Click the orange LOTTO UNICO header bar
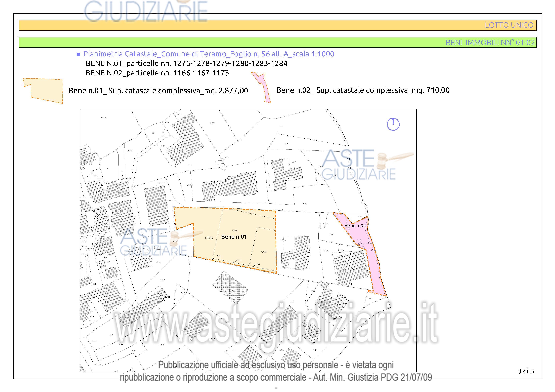 (x=277, y=25)
